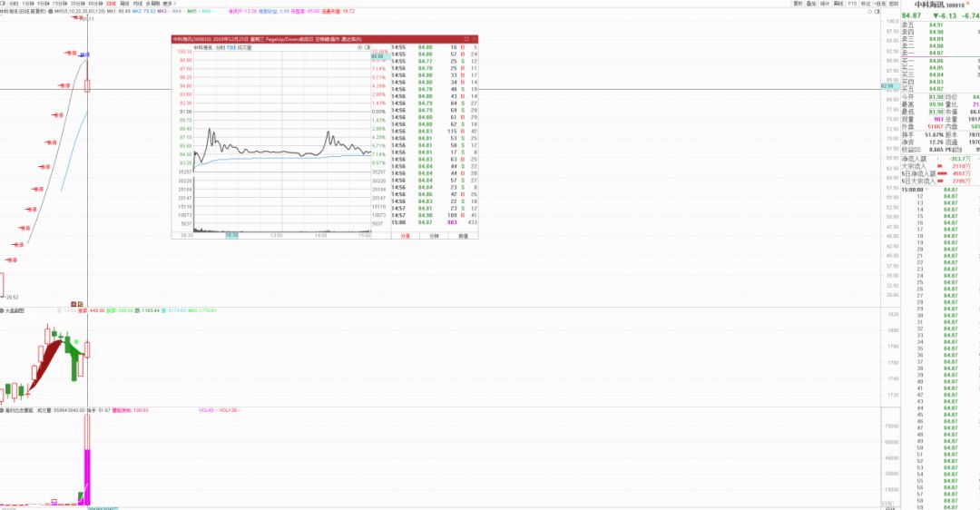Open the MA indicator settings gear icon
The width and height of the screenshot is (980, 510).
[51, 11]
